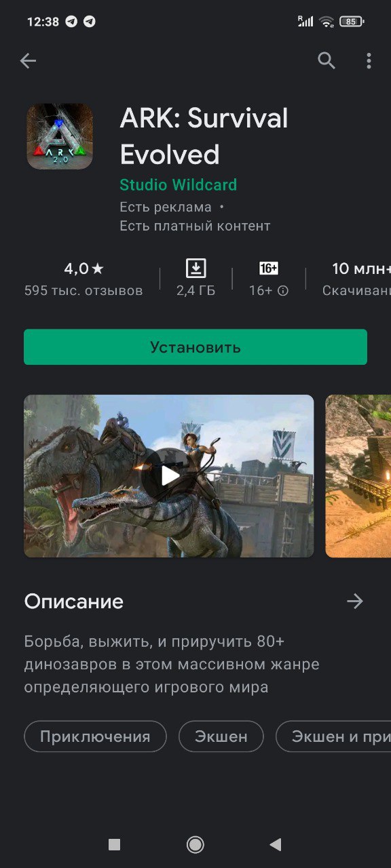Screen dimensions: 391x868
Task: Tap the ARK app icon
Action: coord(60,136)
